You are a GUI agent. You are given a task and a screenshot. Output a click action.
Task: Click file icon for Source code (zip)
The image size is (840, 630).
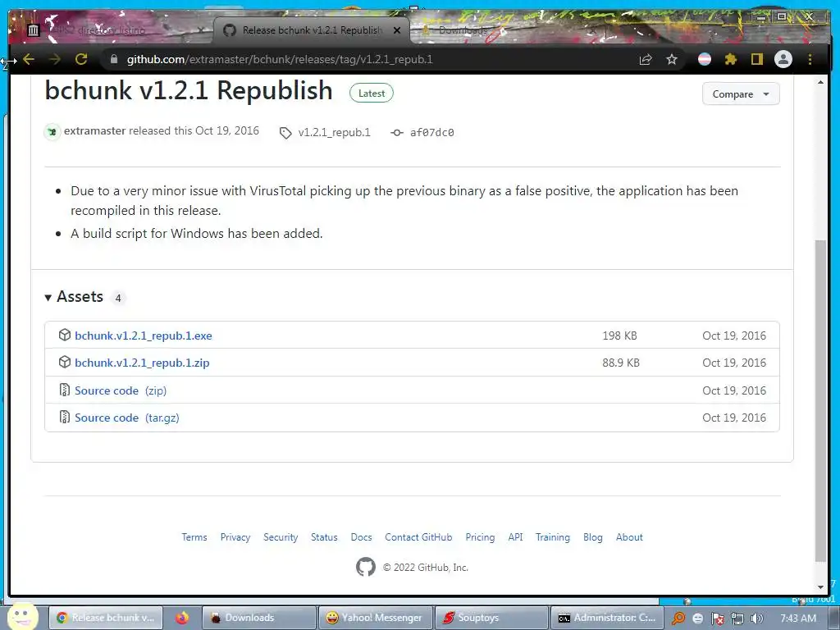[64, 390]
